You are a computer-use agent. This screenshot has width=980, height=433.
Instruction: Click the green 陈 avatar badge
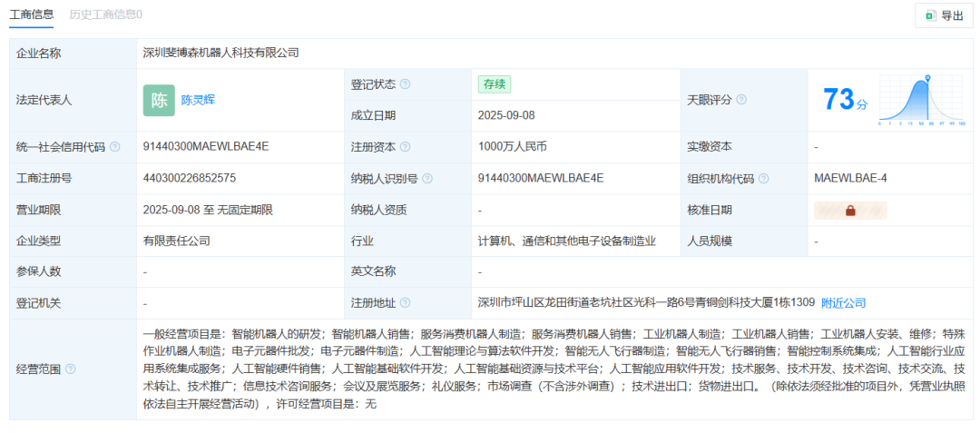159,100
